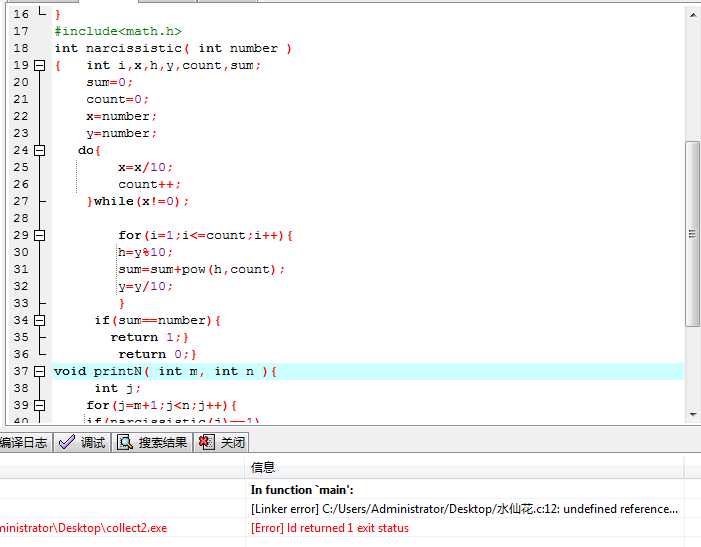Click the editor scrollbar up arrow

point(693,15)
